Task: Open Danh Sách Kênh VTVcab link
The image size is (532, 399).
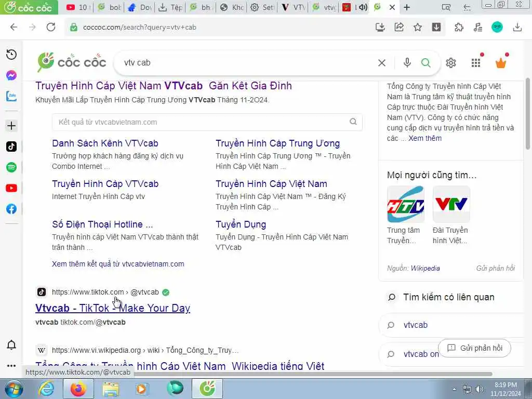Action: point(105,143)
